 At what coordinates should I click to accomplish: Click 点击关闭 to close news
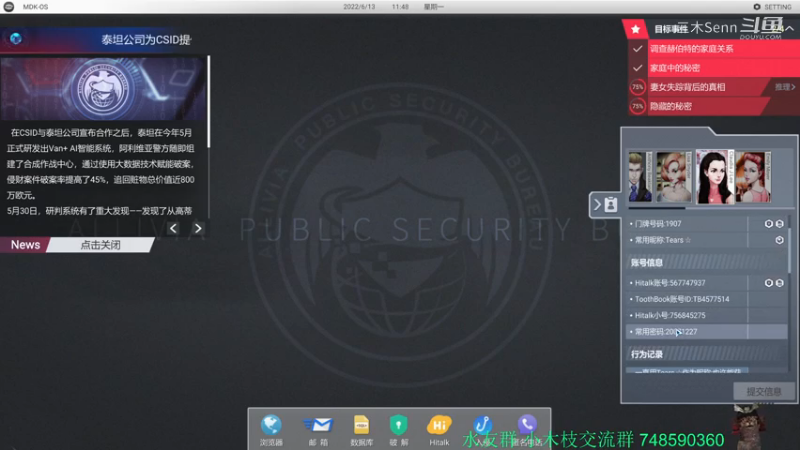[x=101, y=245]
